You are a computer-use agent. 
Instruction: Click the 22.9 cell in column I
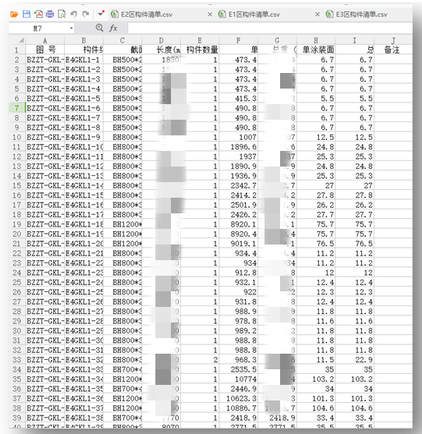[x=354, y=360]
